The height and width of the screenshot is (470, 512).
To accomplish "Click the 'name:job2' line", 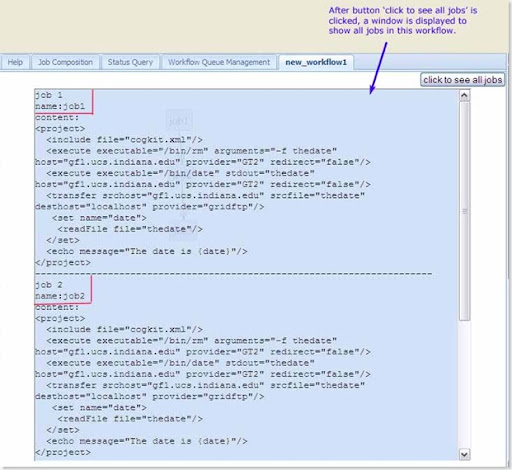I will (60, 296).
